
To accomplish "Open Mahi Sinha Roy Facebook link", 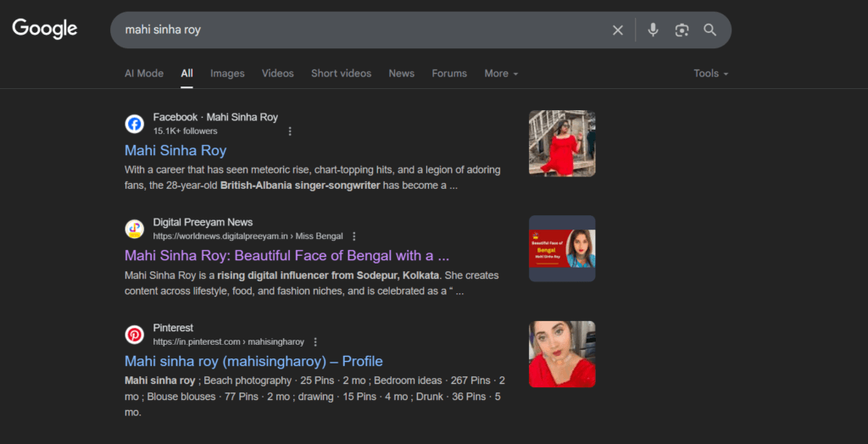I will coord(175,151).
